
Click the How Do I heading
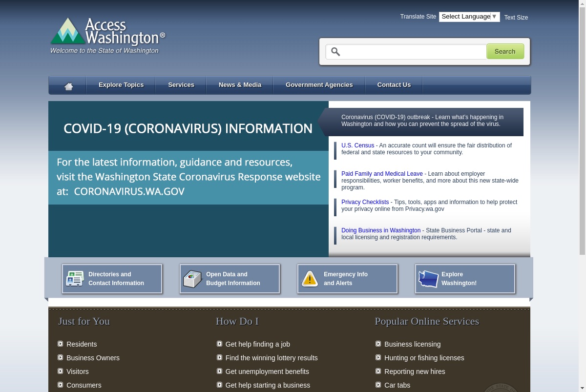point(237,321)
